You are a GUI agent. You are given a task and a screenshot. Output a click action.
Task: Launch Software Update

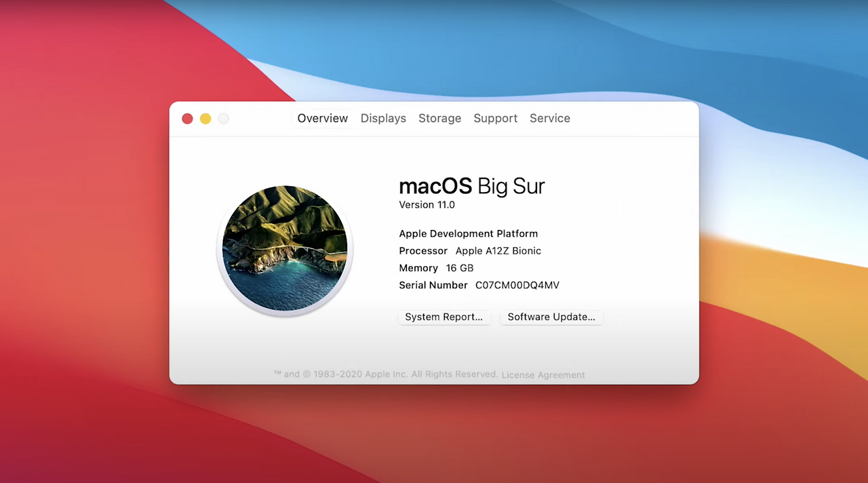(x=551, y=317)
